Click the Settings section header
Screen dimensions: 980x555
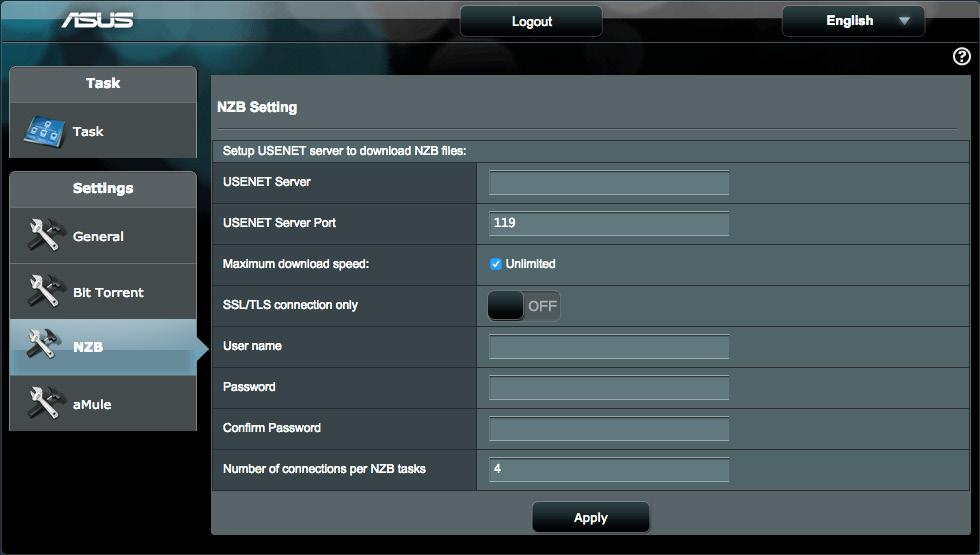tap(103, 188)
